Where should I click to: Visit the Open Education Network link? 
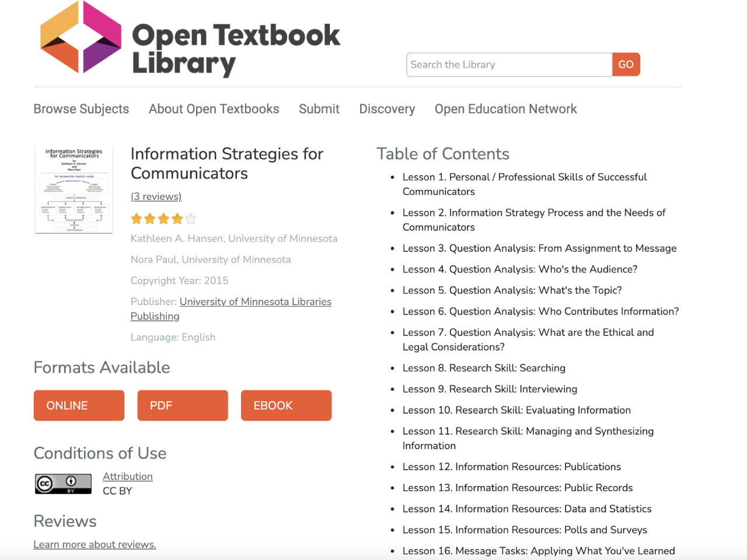[x=505, y=109]
